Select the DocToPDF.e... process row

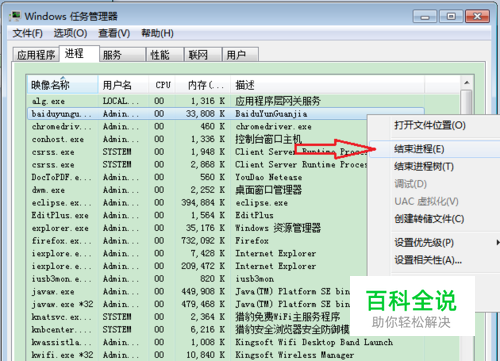[x=197, y=177]
